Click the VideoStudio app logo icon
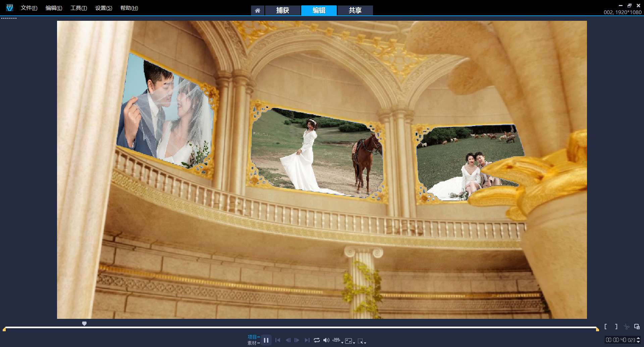The image size is (644, 347). pos(9,8)
